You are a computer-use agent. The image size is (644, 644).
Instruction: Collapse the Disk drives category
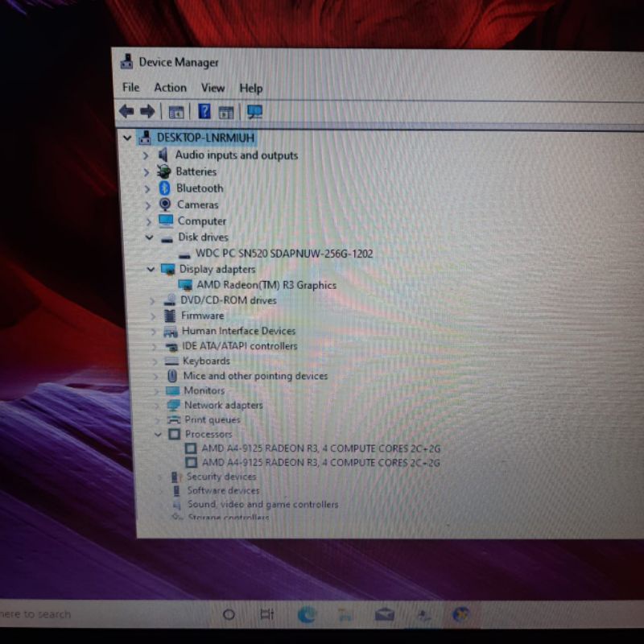click(149, 237)
